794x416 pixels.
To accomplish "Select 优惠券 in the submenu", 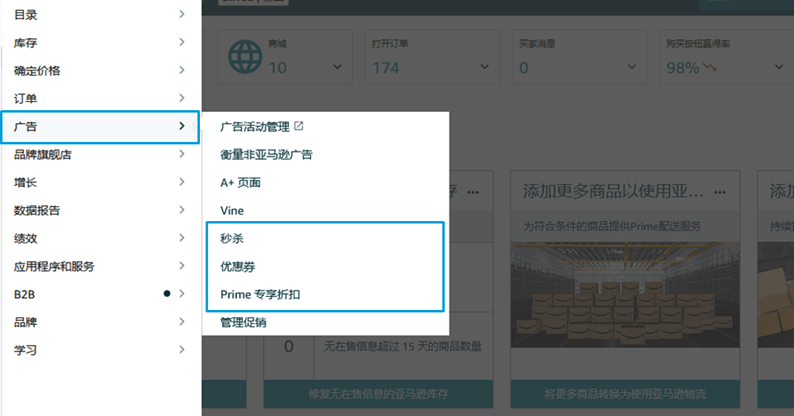I will click(238, 267).
